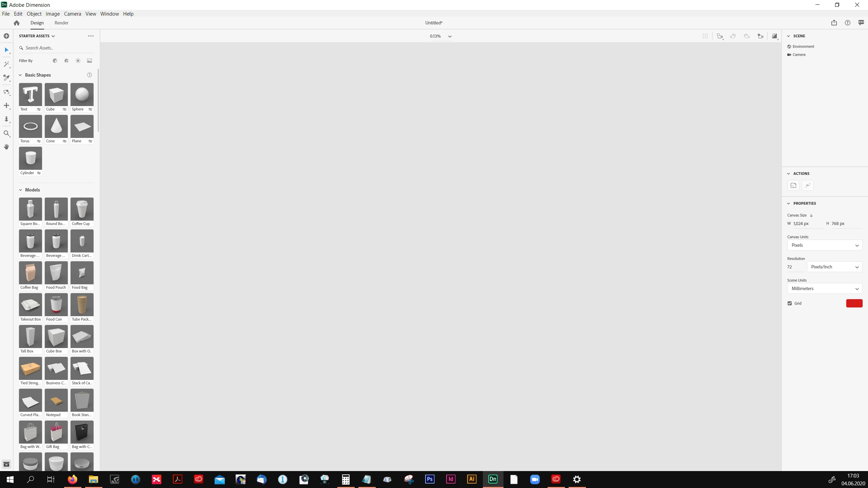Select the Hand pan tool

[x=6, y=147]
